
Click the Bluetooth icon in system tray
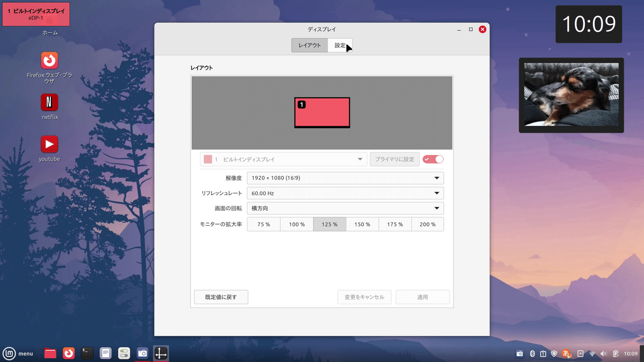tap(532, 353)
